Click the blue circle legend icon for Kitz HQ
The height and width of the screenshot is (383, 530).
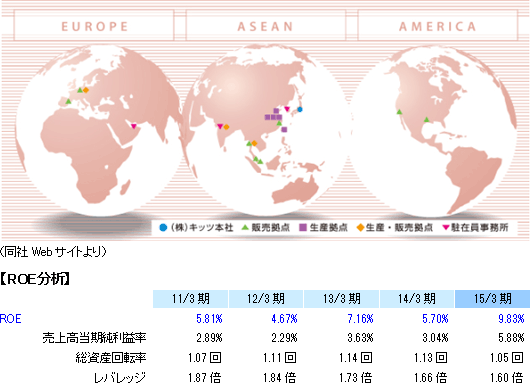pyautogui.click(x=163, y=228)
